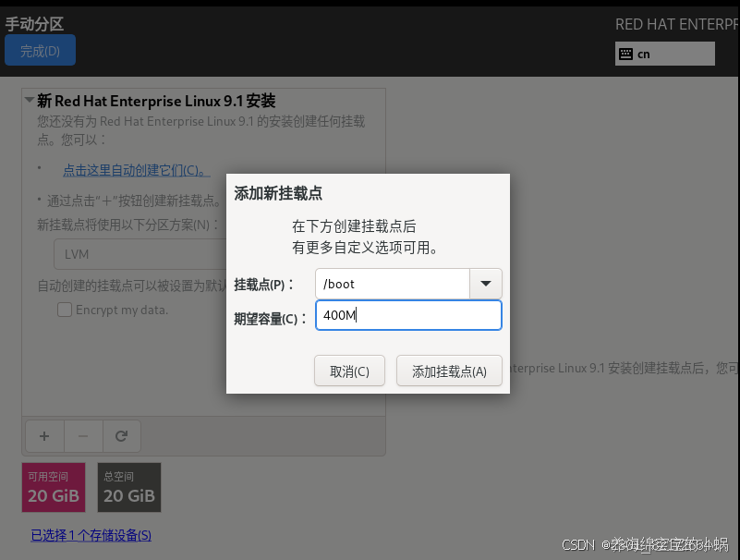The image size is (740, 560).
Task: Click the 新挂载点将使用以下分区方案(N) label
Action: pos(127,225)
